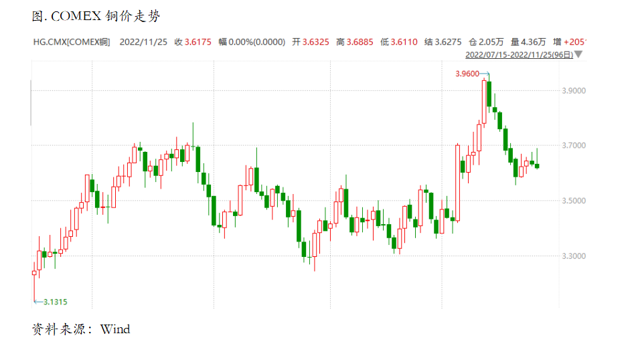Click the HG.CMX[COMEX铜] symbol label
Image resolution: width=630 pixels, height=364 pixels.
[72, 41]
